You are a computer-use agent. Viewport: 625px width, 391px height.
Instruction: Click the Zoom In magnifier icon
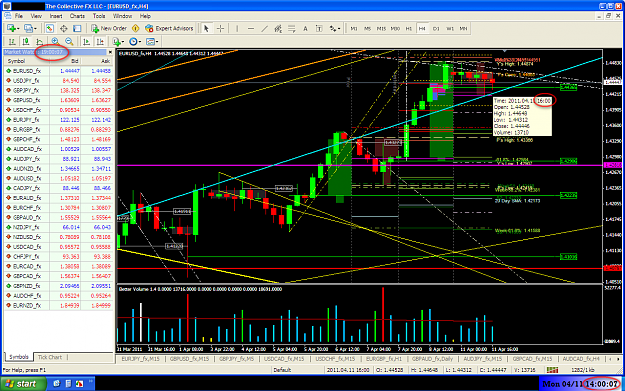point(55,41)
